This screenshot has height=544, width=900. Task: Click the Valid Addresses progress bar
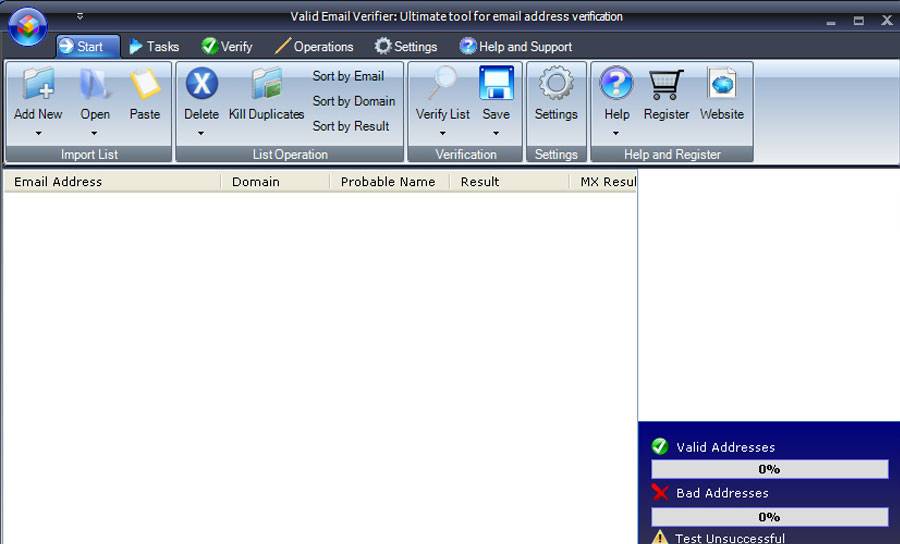(769, 469)
